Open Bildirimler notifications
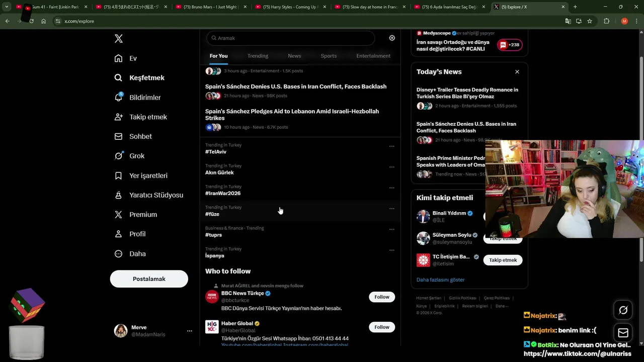Screen dimensions: 644x362 137,97
